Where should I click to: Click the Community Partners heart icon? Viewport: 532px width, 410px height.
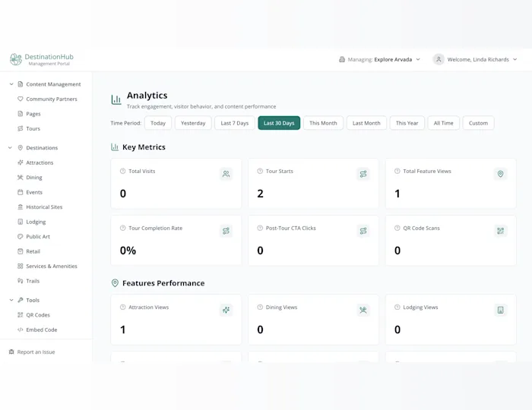coord(21,99)
